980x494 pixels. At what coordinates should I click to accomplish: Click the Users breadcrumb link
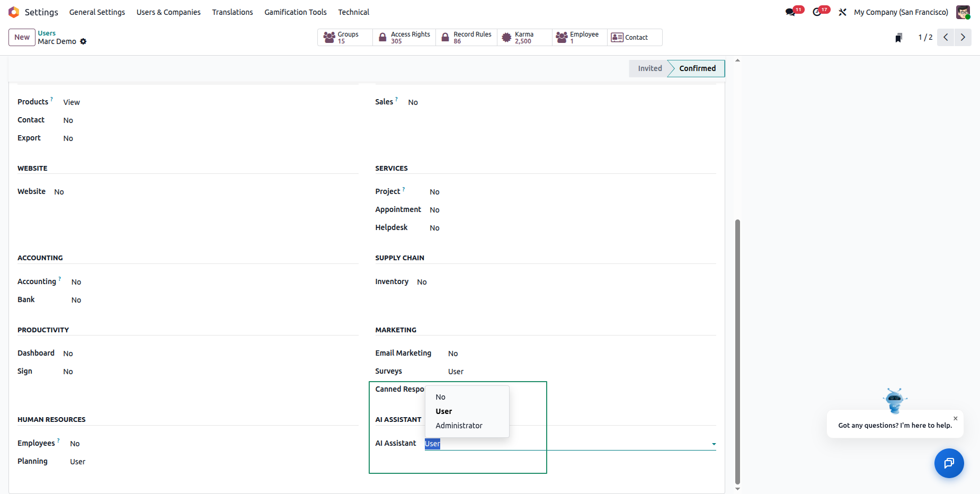(x=47, y=33)
